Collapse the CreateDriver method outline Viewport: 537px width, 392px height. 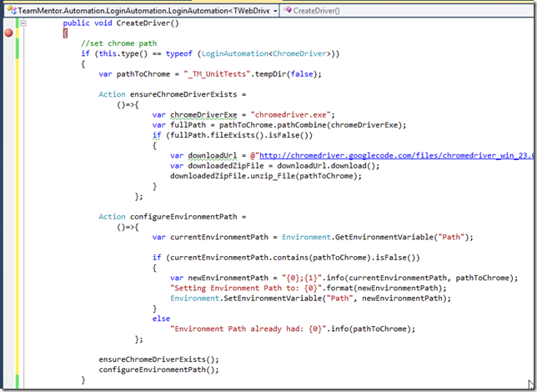[x=23, y=23]
